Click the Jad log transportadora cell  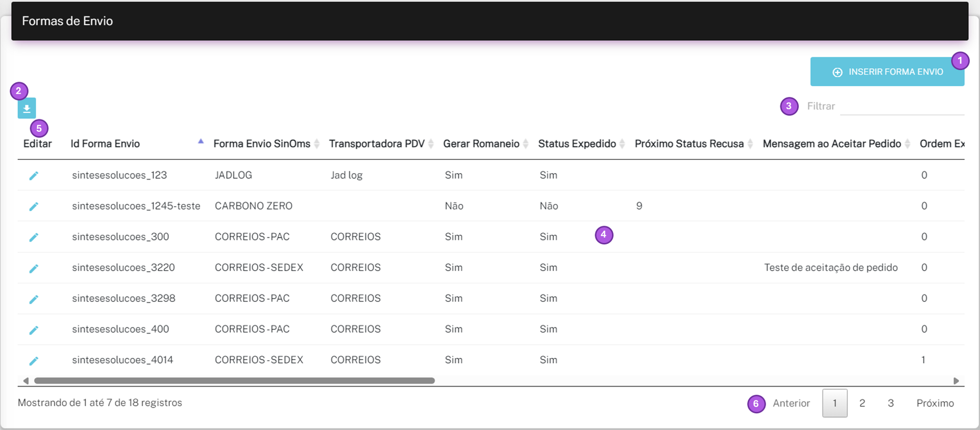[346, 175]
